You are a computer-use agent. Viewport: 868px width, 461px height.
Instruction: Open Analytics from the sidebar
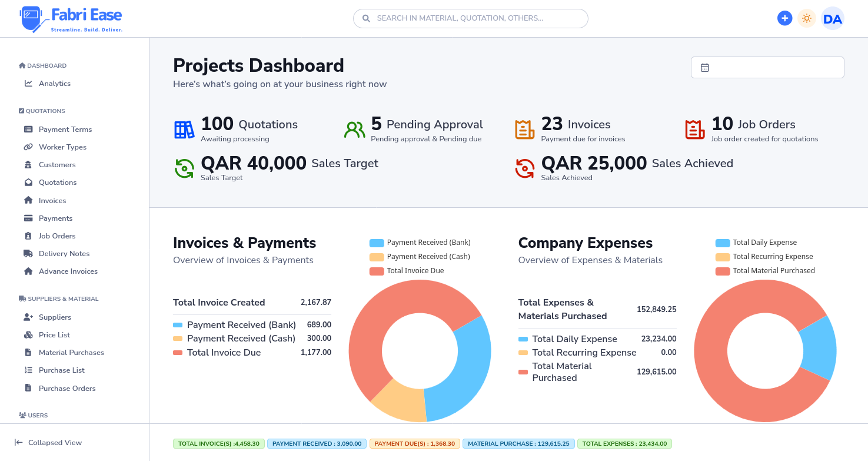[x=54, y=84]
